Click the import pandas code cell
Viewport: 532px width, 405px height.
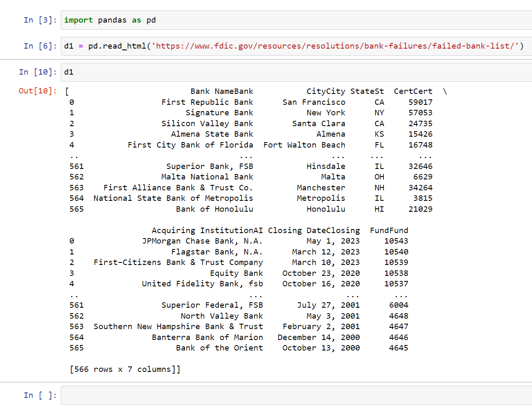(296, 20)
